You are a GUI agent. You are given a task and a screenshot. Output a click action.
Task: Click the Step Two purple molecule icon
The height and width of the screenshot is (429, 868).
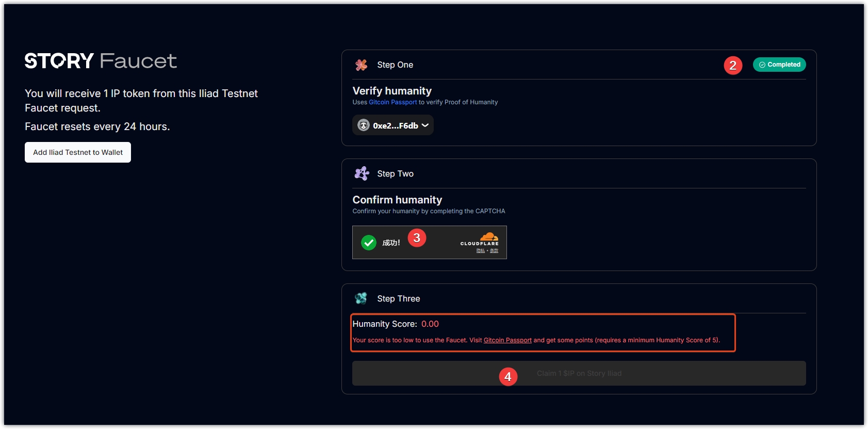(x=362, y=173)
